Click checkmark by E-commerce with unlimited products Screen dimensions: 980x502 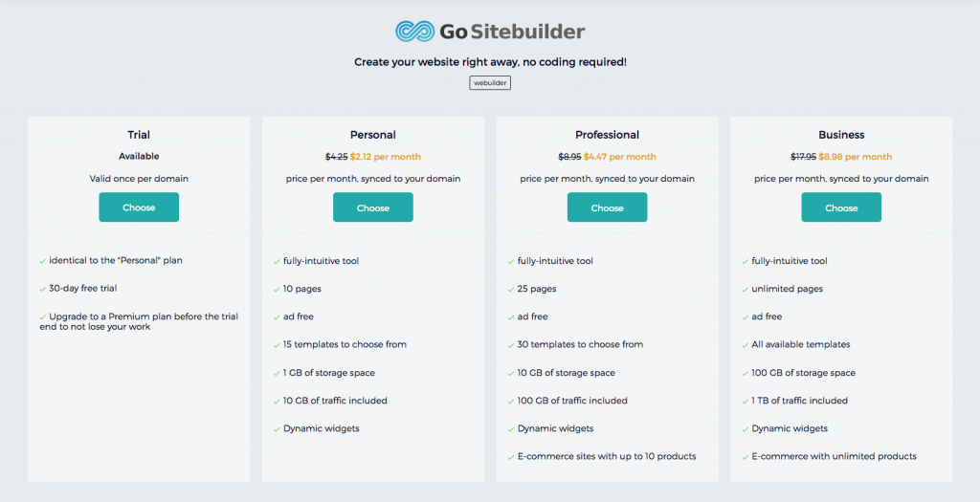pos(746,456)
